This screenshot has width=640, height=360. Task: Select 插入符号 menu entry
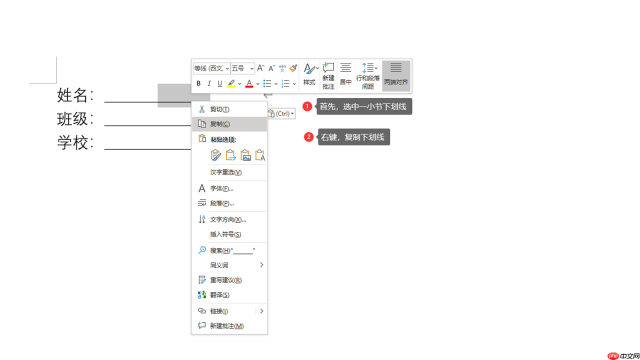(229, 234)
